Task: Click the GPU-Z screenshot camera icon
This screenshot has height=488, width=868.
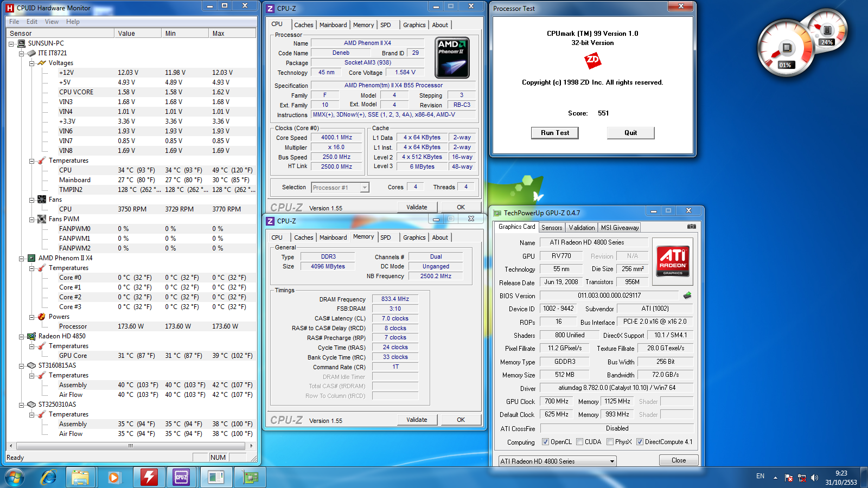Action: click(691, 227)
